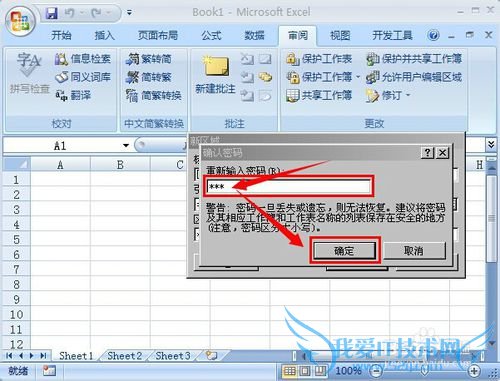This screenshot has height=381, width=500.
Task: Switch to Page Layout view button
Action: click(305, 370)
